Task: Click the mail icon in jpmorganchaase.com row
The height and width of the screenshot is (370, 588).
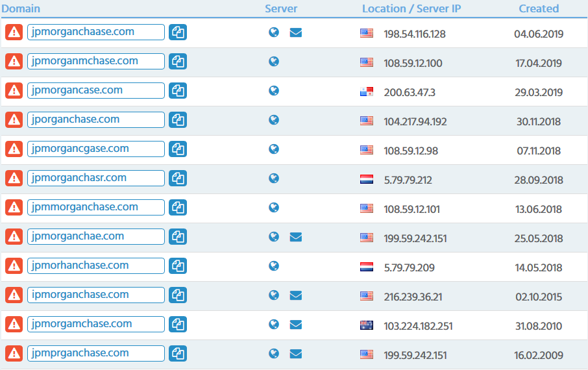Action: pyautogui.click(x=295, y=32)
